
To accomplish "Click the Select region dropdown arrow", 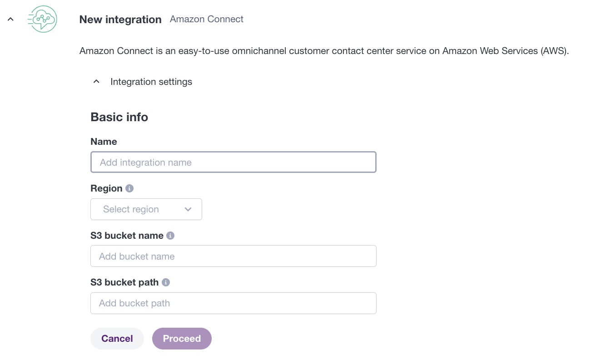I will 188,209.
